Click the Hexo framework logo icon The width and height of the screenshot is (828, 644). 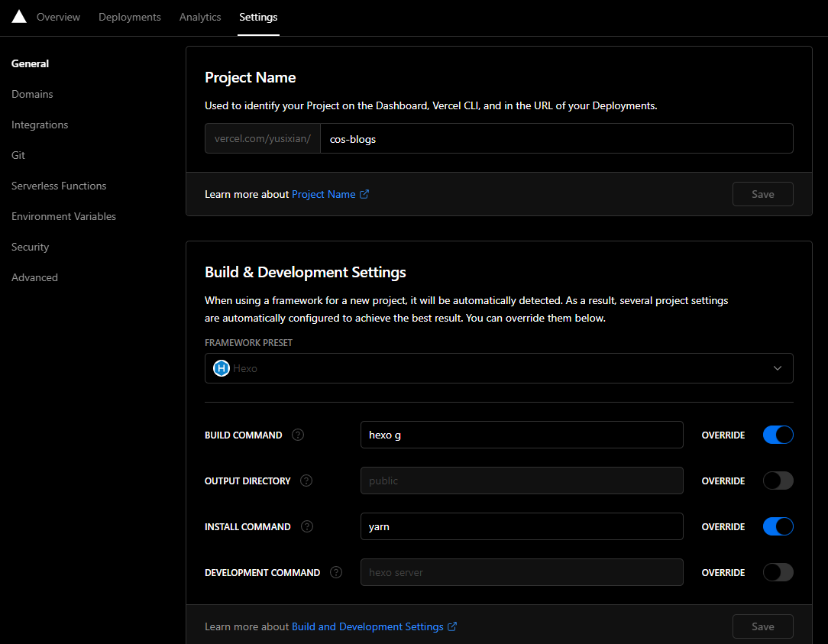tap(222, 368)
